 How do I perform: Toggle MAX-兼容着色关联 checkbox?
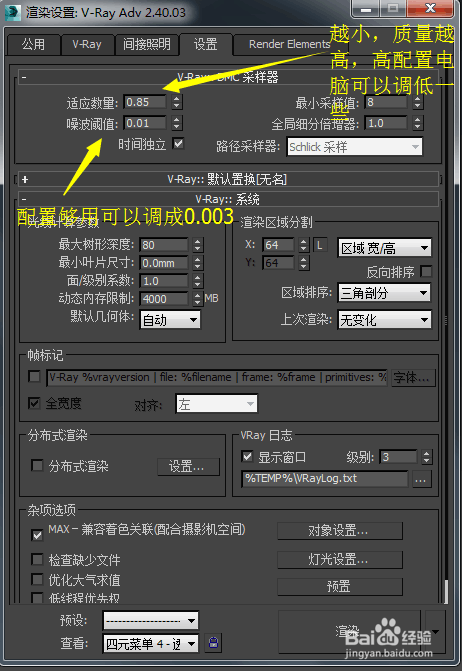tap(38, 535)
